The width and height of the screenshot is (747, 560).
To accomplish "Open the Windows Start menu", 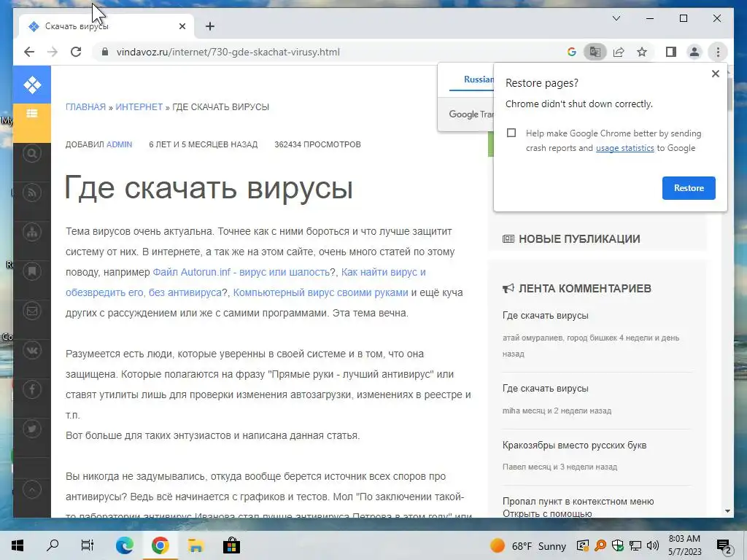I will tap(18, 545).
